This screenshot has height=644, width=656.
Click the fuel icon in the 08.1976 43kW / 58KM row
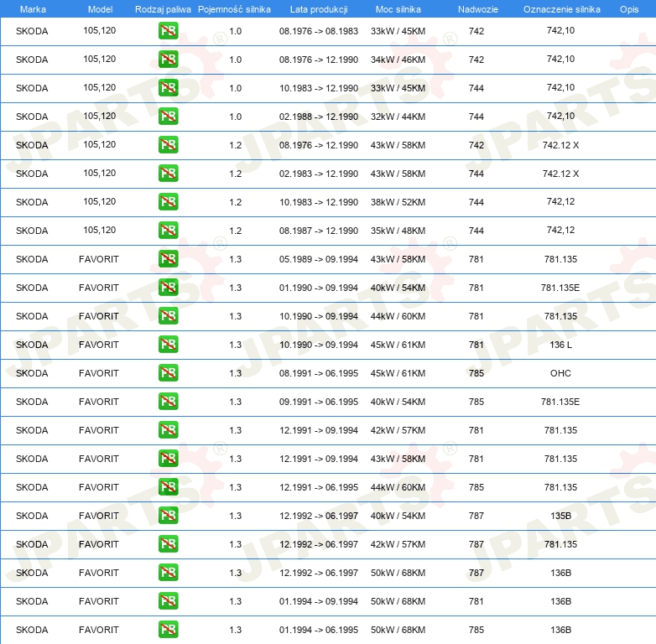coord(168,145)
